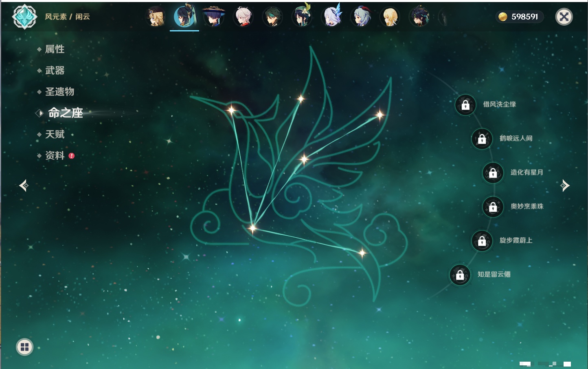Select Kazuha's white-haired avatar

coord(243,17)
